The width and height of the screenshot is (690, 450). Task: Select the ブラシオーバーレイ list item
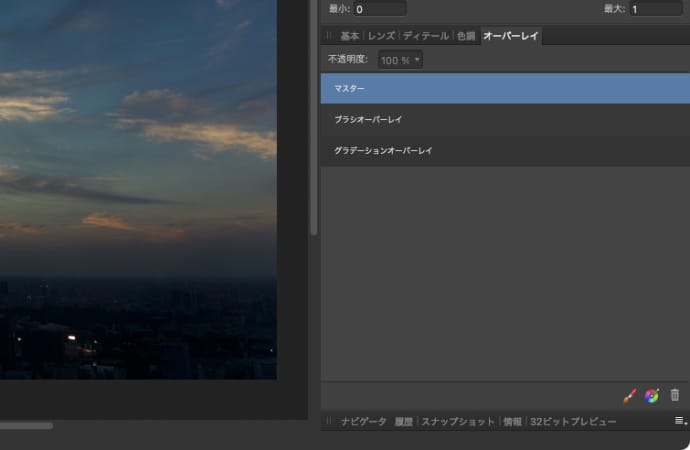coord(505,119)
